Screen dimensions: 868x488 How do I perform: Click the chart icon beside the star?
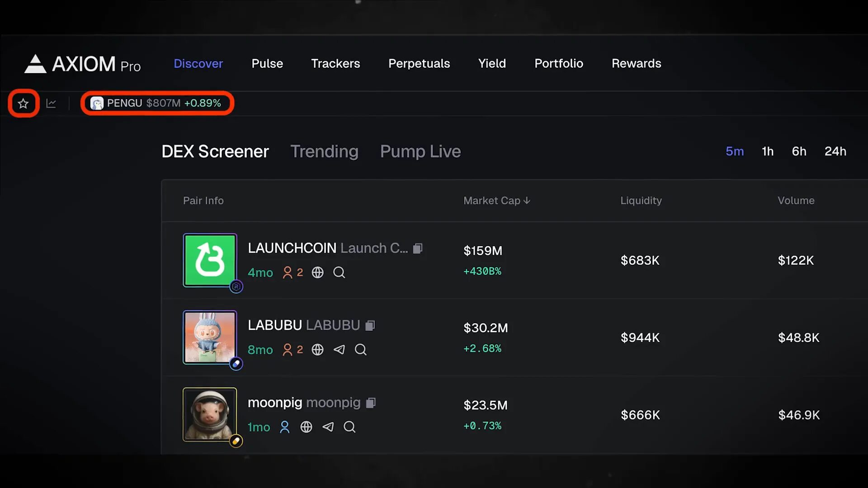coord(51,103)
